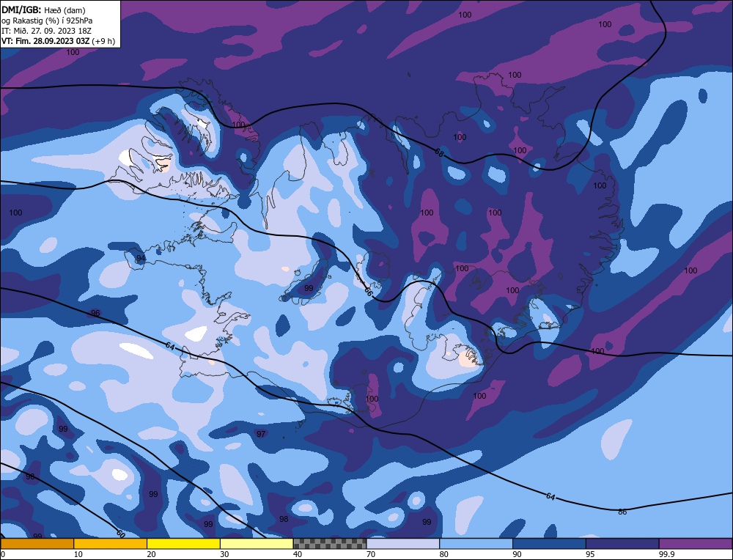Click the purple legend swatch above 99.9

696,543
